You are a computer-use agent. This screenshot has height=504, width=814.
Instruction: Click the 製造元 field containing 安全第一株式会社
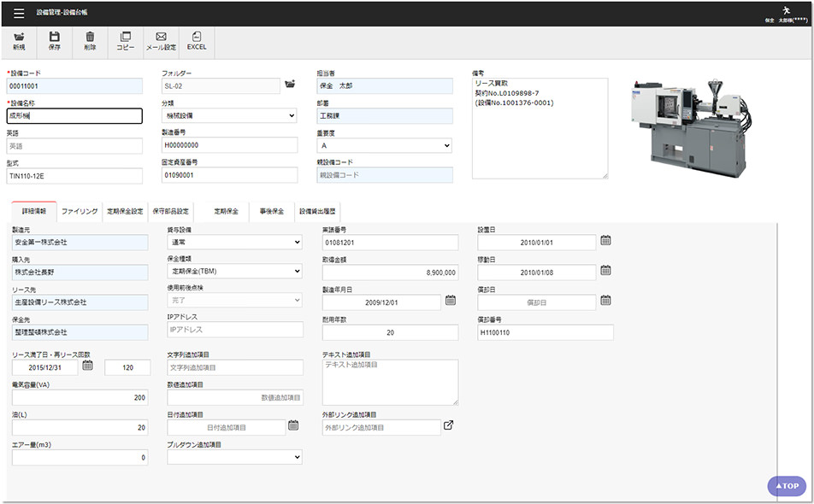80,242
